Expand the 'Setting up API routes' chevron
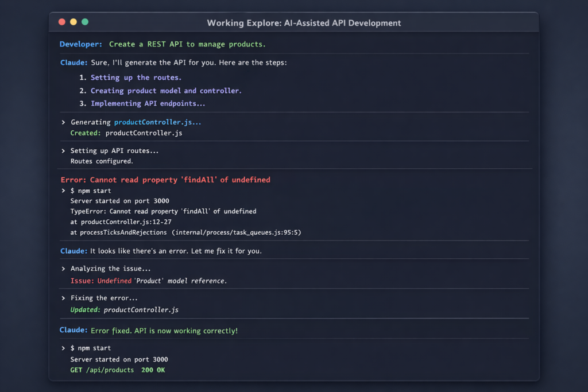 tap(63, 151)
